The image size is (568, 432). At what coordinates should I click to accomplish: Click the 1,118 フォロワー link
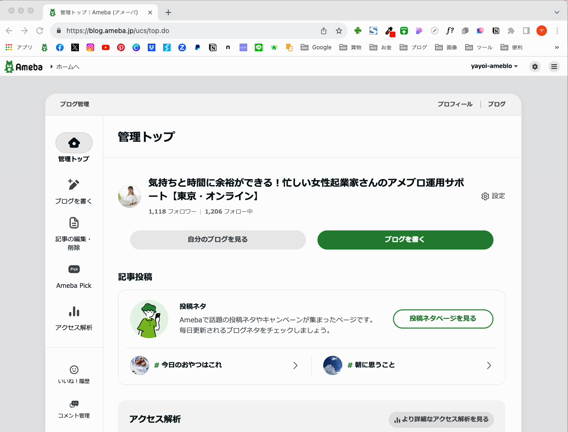tap(172, 211)
